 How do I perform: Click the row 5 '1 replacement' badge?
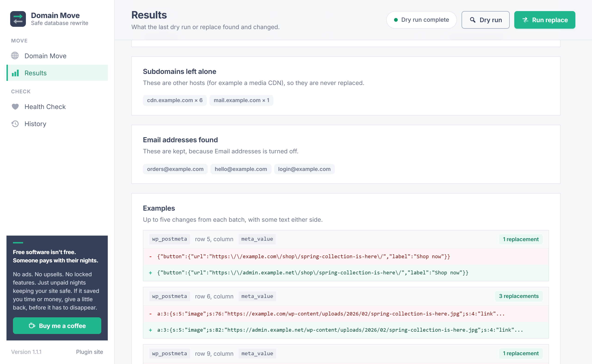[x=521, y=239]
